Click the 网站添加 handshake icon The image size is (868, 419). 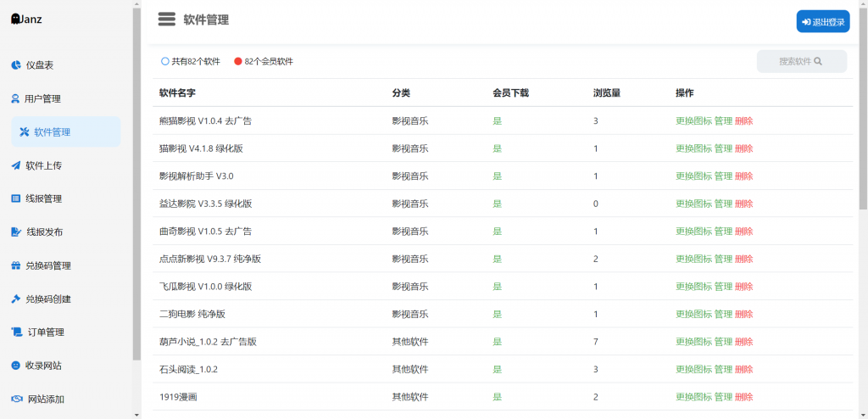[17, 399]
